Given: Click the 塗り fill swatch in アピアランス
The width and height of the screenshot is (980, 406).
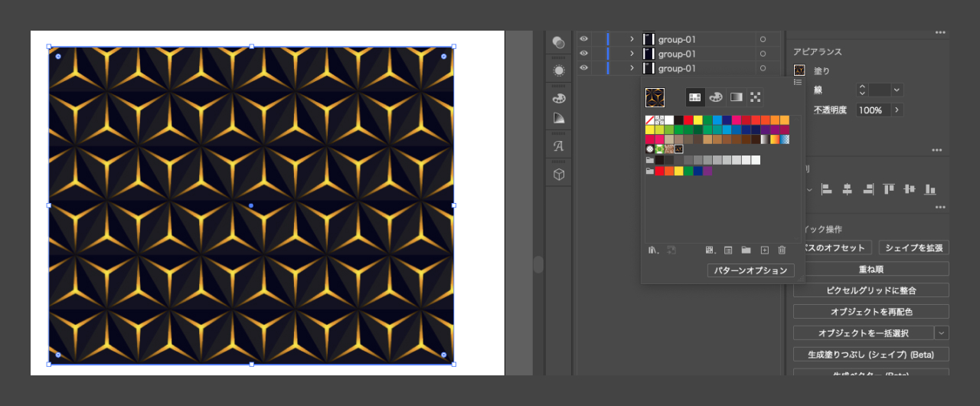Looking at the screenshot, I should point(799,70).
